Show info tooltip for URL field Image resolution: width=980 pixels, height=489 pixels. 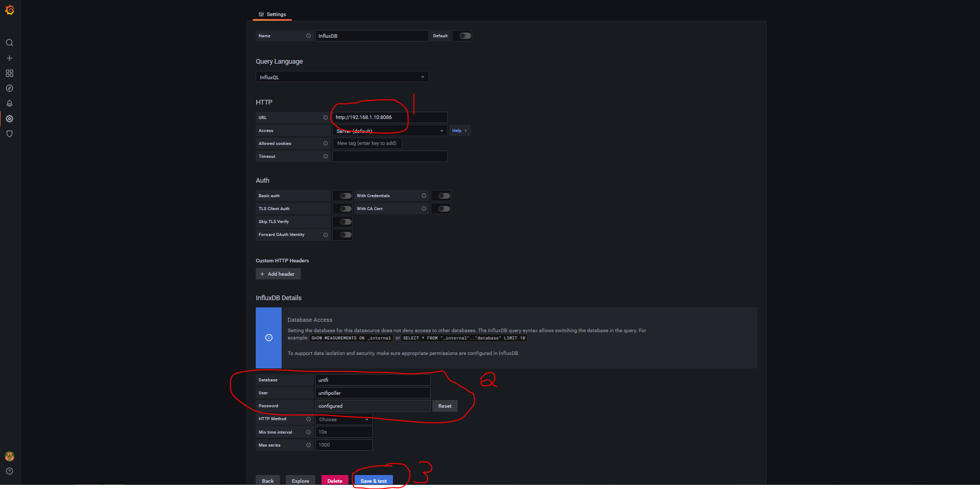click(326, 117)
